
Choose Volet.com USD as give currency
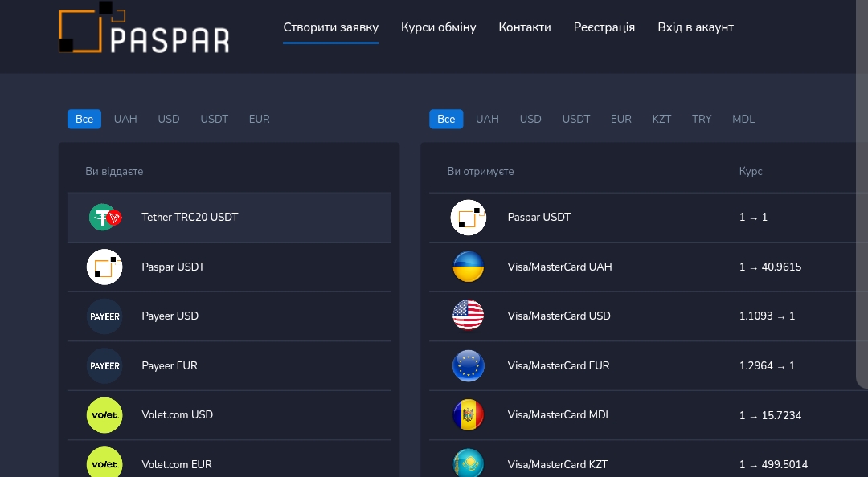(x=229, y=415)
